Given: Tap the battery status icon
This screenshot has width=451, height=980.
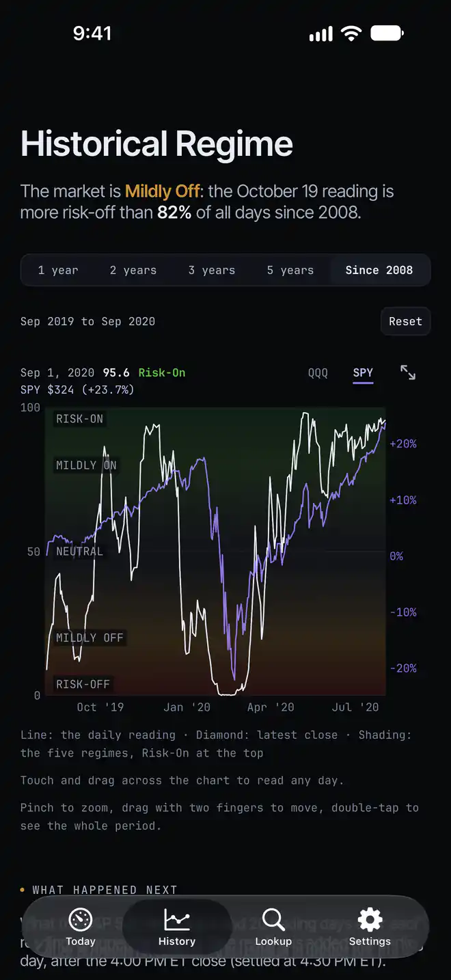Looking at the screenshot, I should point(387,33).
